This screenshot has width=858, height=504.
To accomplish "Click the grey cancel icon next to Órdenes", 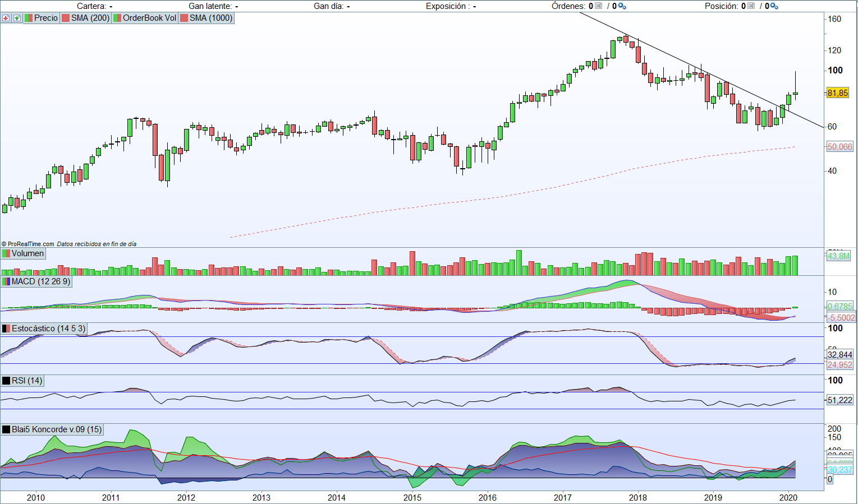I will [x=598, y=6].
